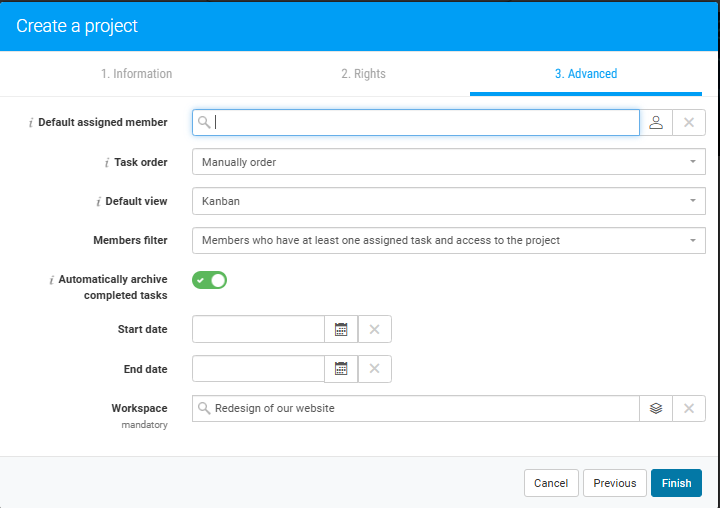Go to the 2. Rights tab

pyautogui.click(x=363, y=74)
